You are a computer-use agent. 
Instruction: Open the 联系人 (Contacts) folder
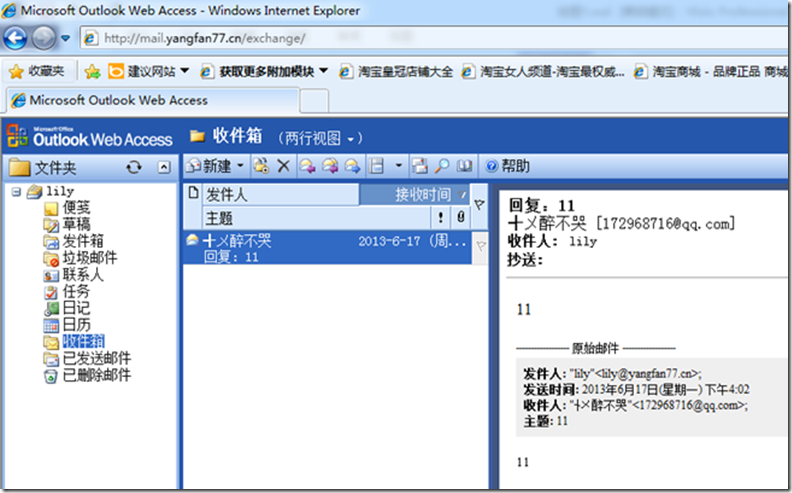[82, 274]
